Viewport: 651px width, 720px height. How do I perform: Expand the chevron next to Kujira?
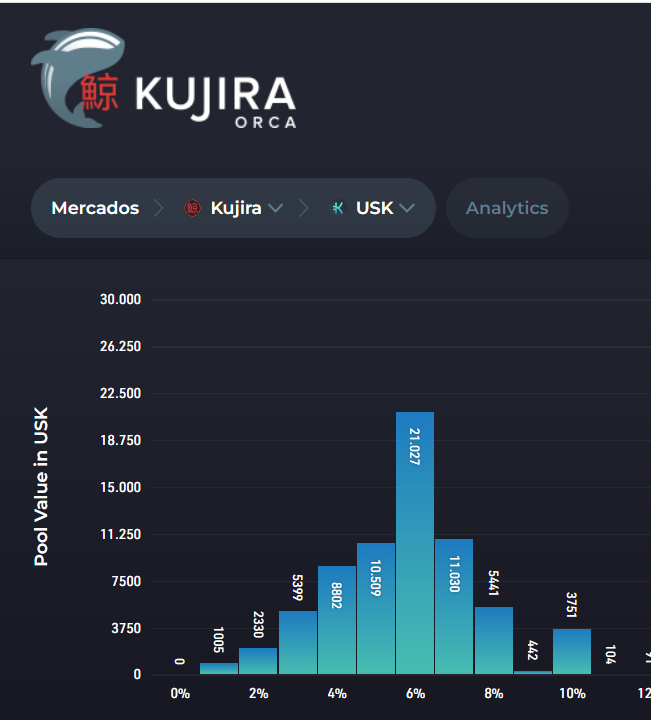(x=275, y=208)
